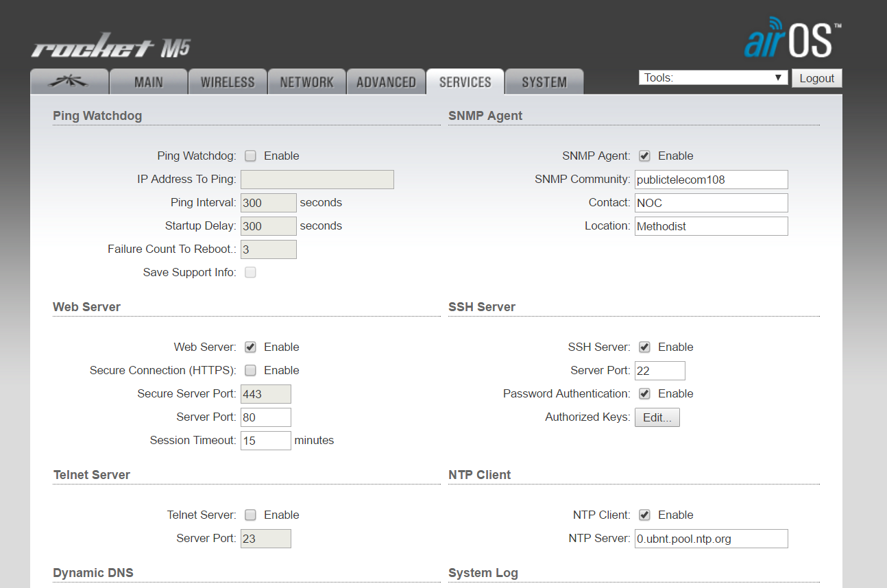The image size is (887, 588).
Task: Click the airOS logo
Action: pos(792,40)
